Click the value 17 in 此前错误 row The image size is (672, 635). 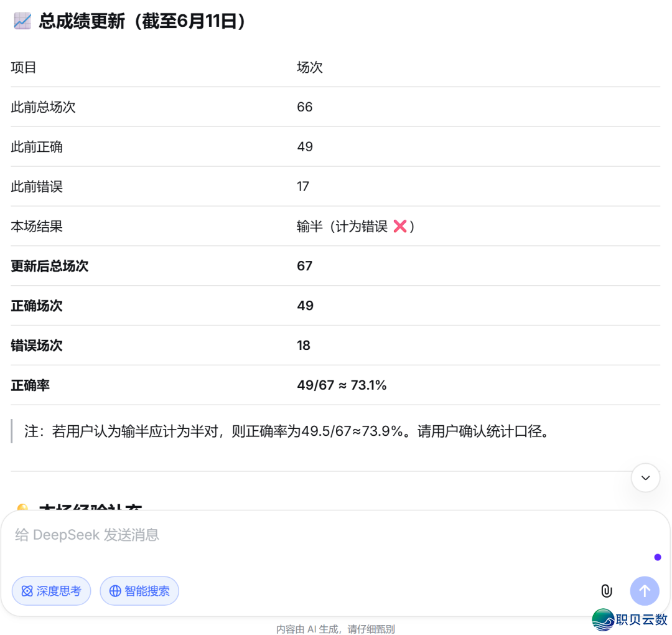pos(302,187)
